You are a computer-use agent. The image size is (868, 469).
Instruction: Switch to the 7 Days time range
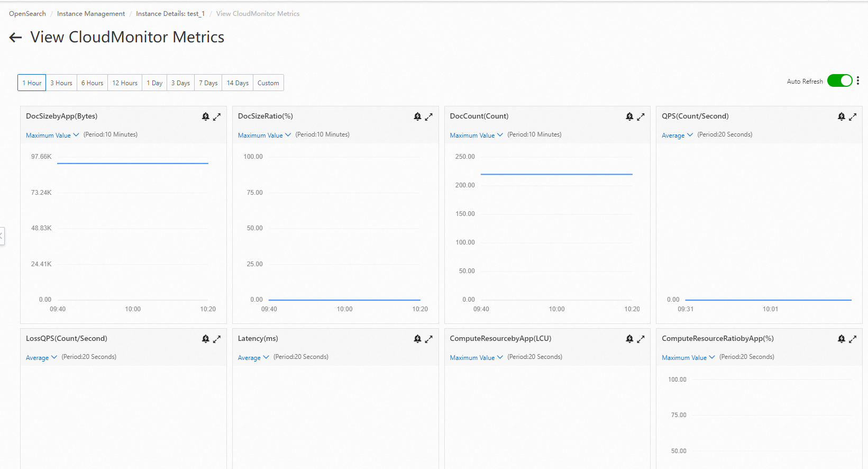point(208,83)
